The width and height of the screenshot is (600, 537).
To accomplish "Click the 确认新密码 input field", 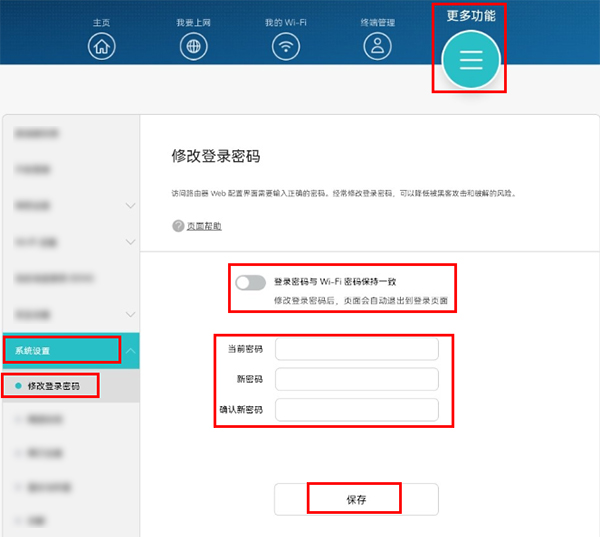I will [357, 410].
